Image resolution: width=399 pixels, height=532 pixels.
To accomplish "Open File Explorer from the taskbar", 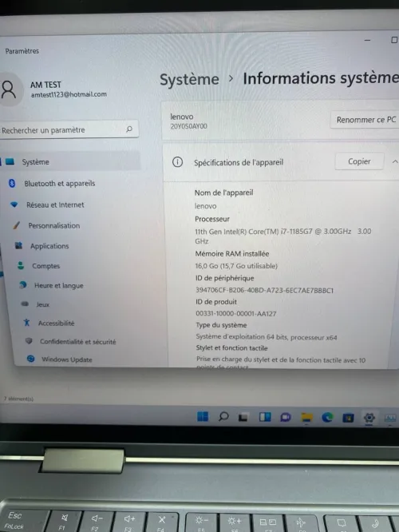I will tap(306, 417).
